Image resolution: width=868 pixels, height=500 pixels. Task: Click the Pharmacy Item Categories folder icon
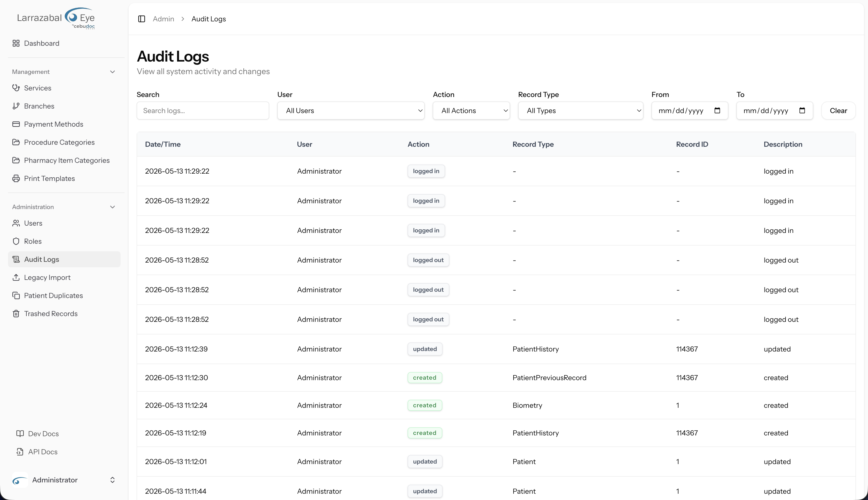(16, 160)
